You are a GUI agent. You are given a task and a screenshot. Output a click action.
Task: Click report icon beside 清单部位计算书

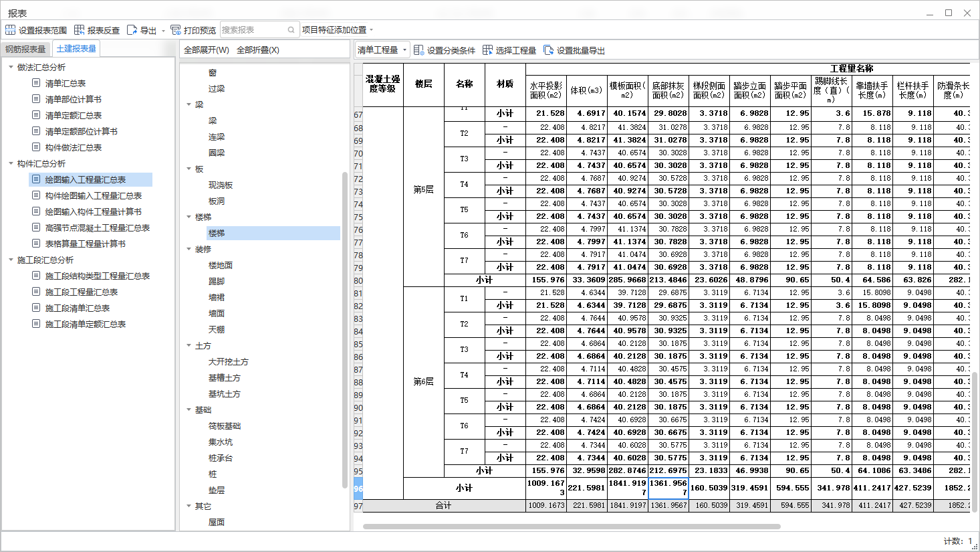coord(36,99)
